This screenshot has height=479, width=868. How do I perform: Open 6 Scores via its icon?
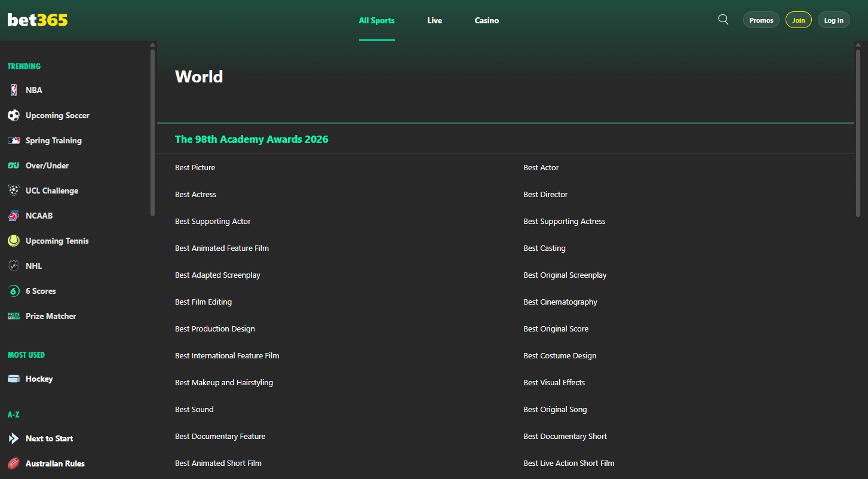pos(13,290)
